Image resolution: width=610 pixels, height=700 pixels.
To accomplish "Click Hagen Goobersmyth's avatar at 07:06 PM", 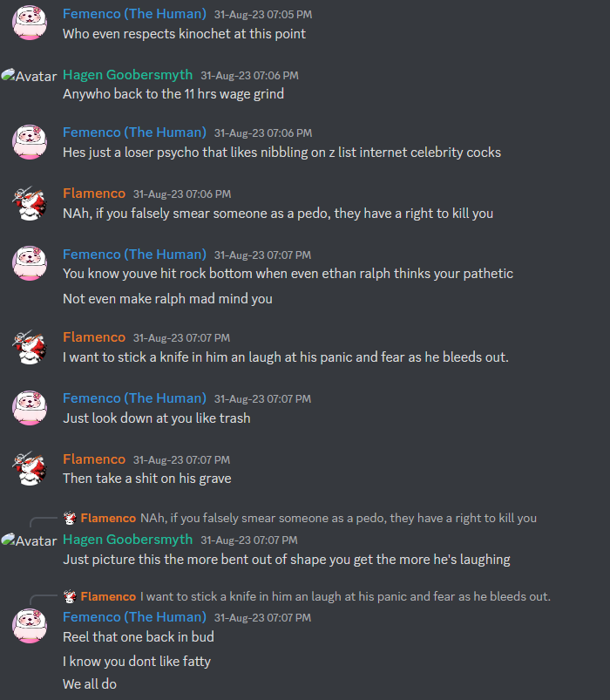I will click(29, 76).
